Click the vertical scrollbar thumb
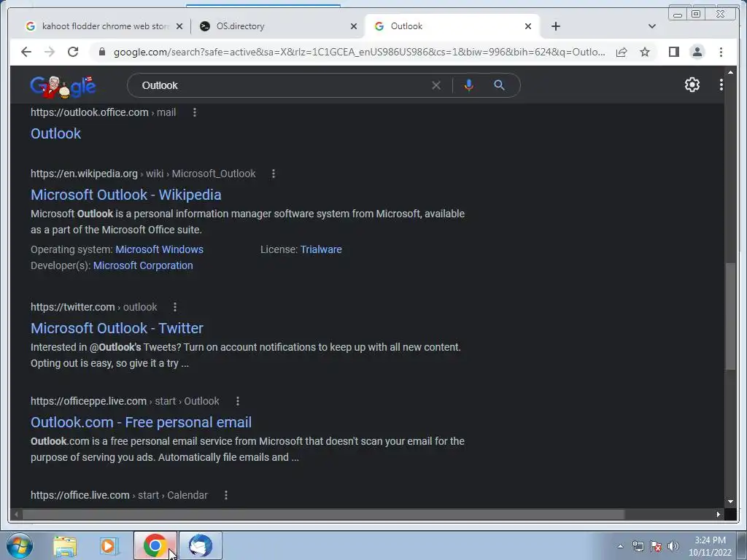This screenshot has height=560, width=747. tap(730, 316)
